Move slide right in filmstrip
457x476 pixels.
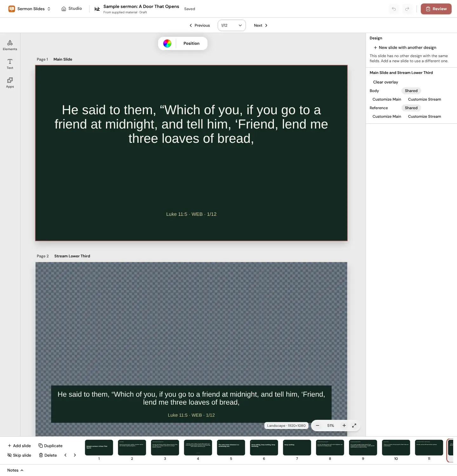pos(75,455)
